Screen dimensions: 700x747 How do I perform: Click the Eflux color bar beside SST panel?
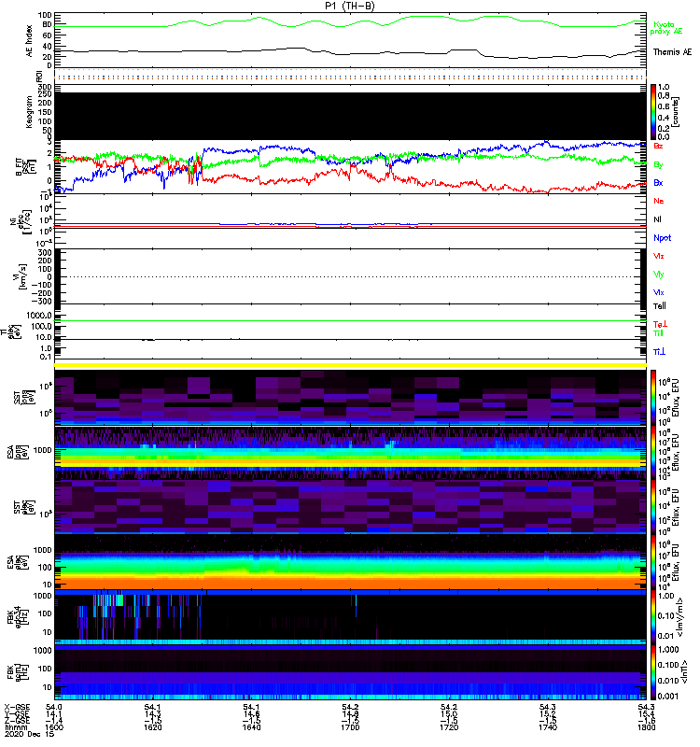pyautogui.click(x=655, y=398)
